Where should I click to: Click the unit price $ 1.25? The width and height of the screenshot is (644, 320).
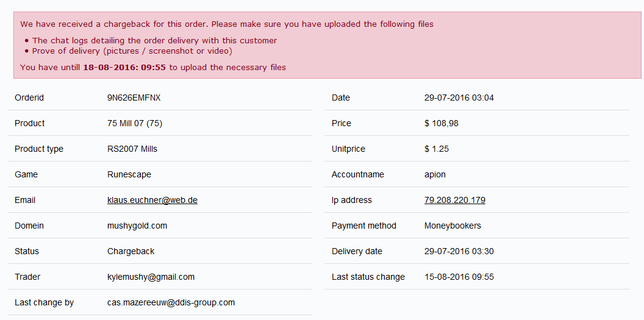tap(436, 149)
